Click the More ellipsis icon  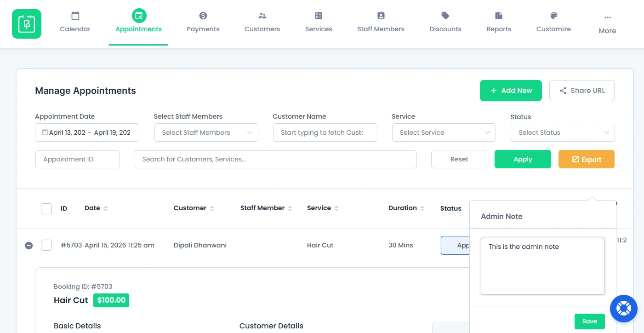[x=608, y=17]
